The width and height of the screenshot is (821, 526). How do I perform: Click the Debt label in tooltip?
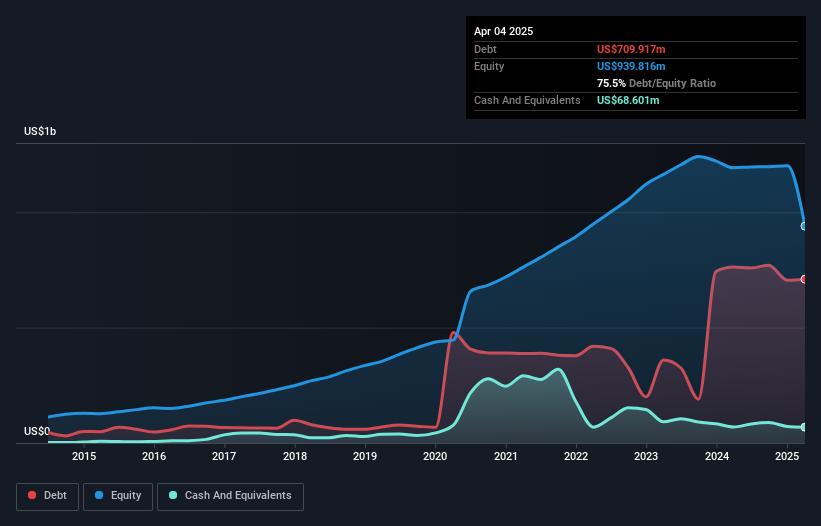pyautogui.click(x=485, y=49)
